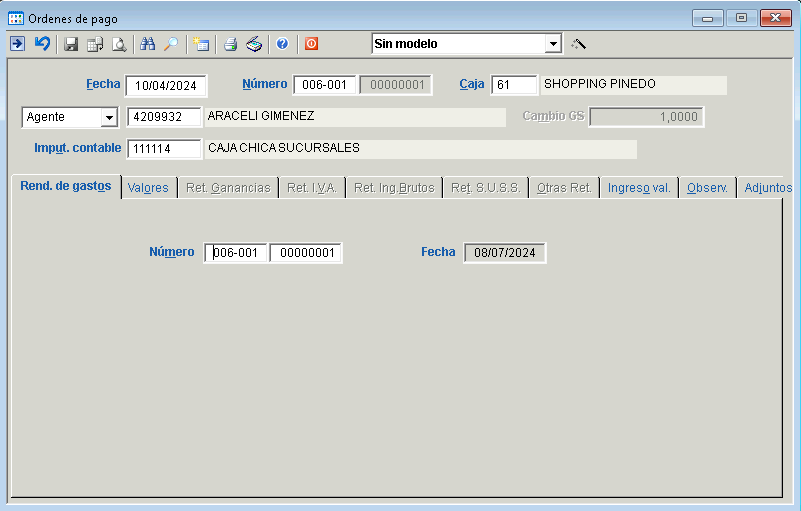The height and width of the screenshot is (511, 801).
Task: Click the binoculars search icon
Action: pos(148,44)
